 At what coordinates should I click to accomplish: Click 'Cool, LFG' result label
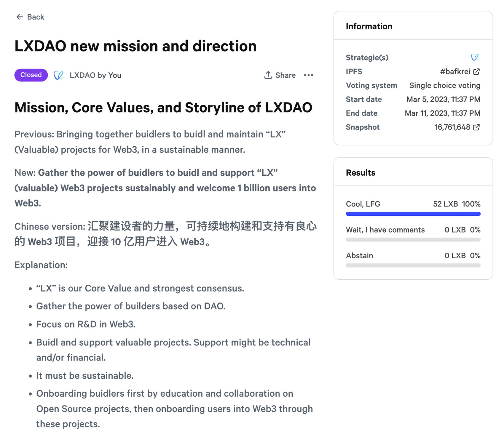coord(363,204)
